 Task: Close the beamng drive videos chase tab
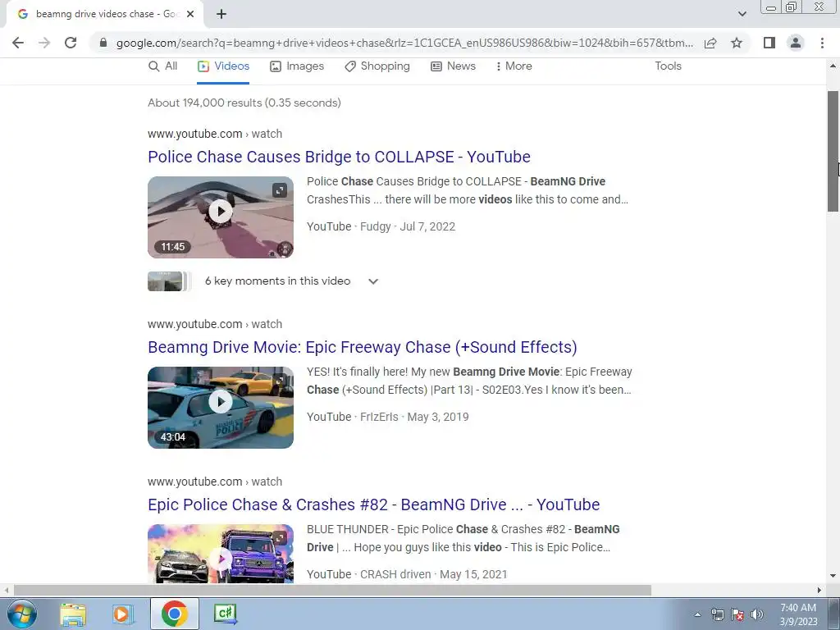point(190,15)
